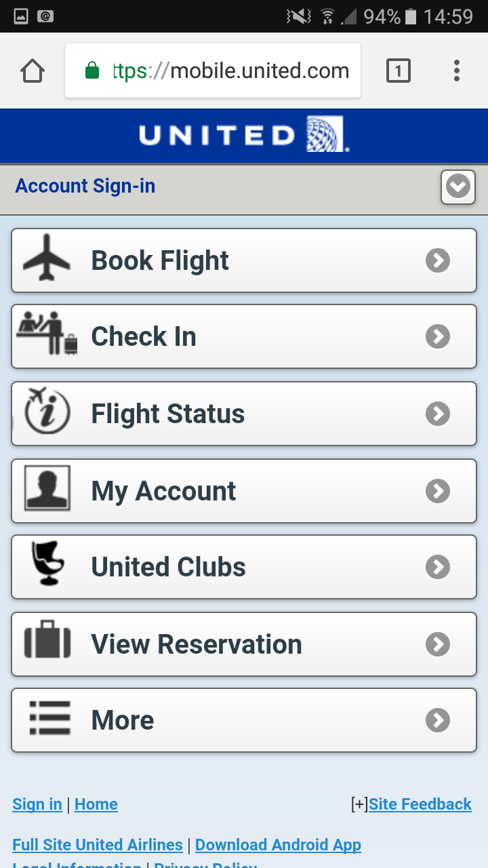Tap the airplane icon beside Book Flight

(x=47, y=258)
